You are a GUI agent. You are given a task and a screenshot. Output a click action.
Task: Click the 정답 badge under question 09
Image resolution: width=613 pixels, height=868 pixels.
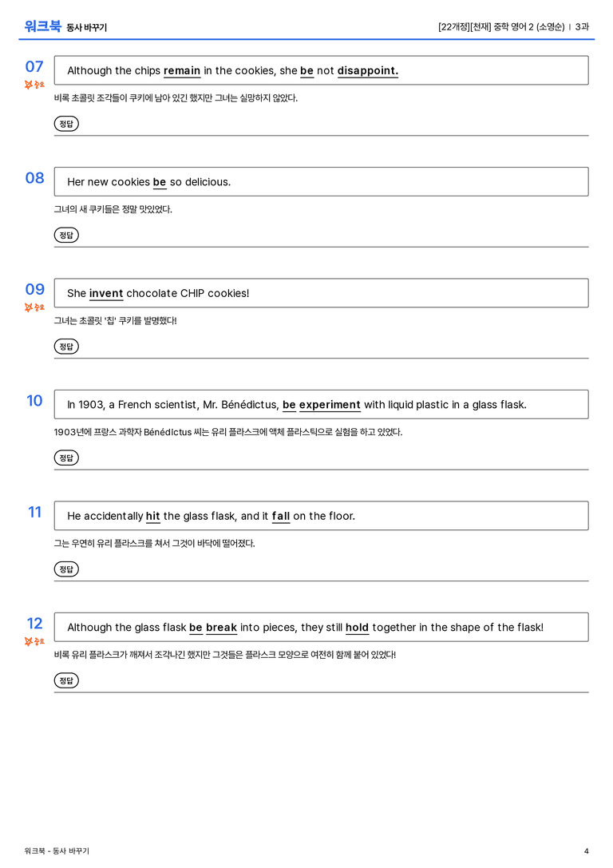(66, 346)
